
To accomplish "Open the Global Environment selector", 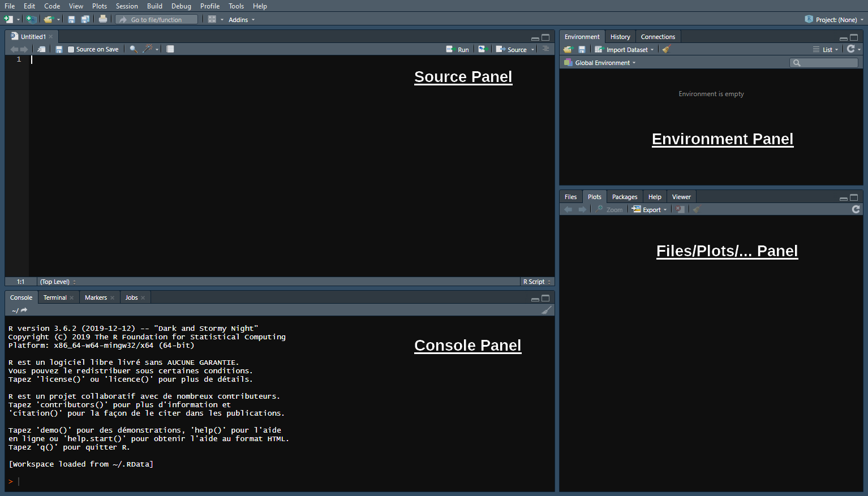I will [605, 63].
